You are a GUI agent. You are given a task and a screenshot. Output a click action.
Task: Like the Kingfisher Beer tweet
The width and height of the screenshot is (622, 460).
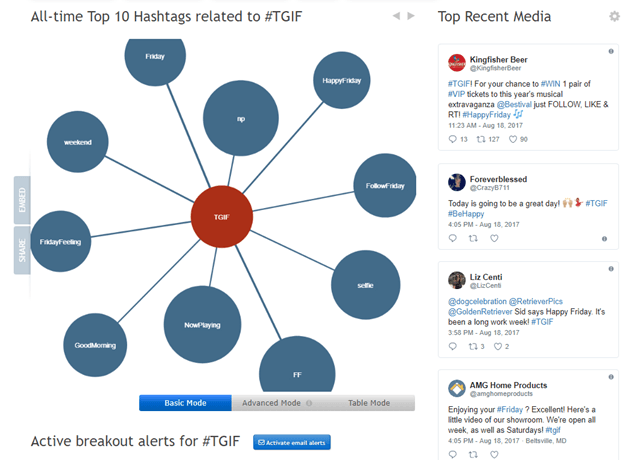517,139
